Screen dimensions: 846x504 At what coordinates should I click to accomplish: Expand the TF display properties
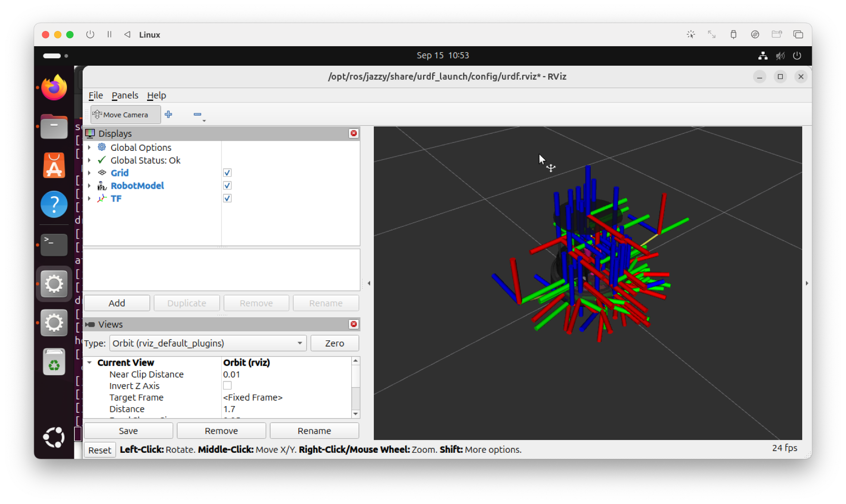(89, 198)
